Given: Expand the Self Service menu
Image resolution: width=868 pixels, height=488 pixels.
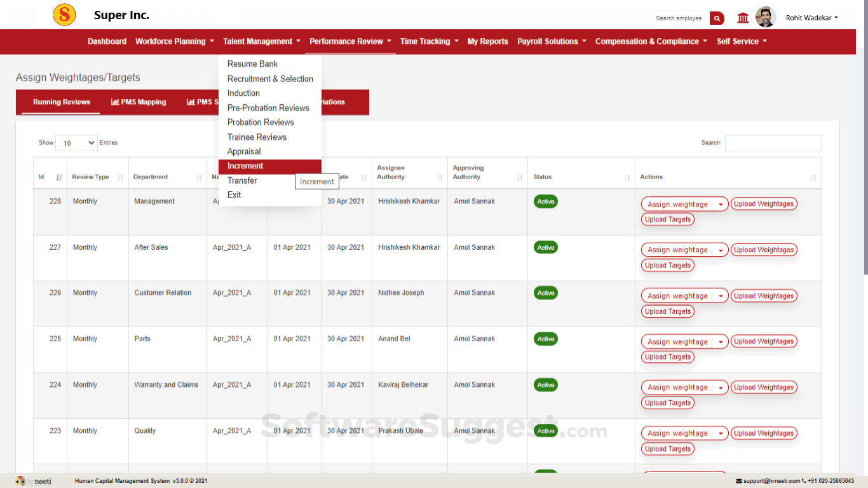Looking at the screenshot, I should pyautogui.click(x=742, y=41).
